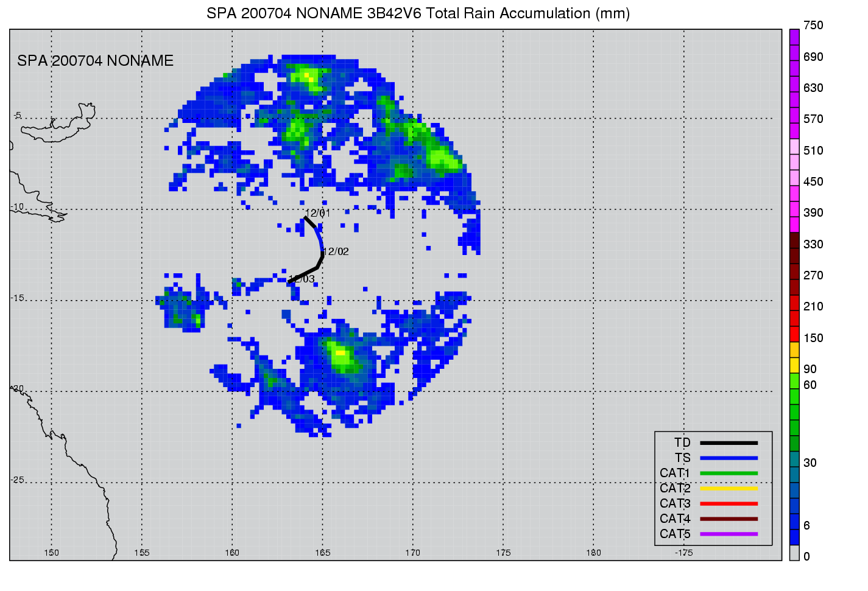This screenshot has height=591, width=868.
Task: Choose the red CAT3 legend line
Action: tap(729, 503)
